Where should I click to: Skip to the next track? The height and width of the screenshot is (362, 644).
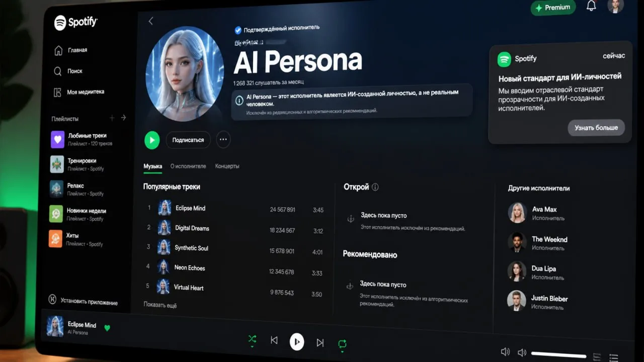coord(320,343)
